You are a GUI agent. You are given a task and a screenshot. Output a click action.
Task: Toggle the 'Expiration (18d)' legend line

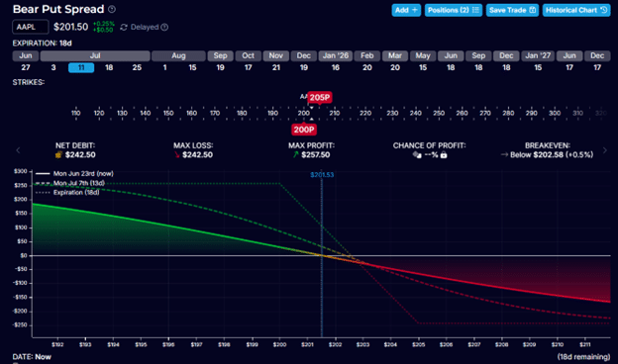tap(67, 193)
